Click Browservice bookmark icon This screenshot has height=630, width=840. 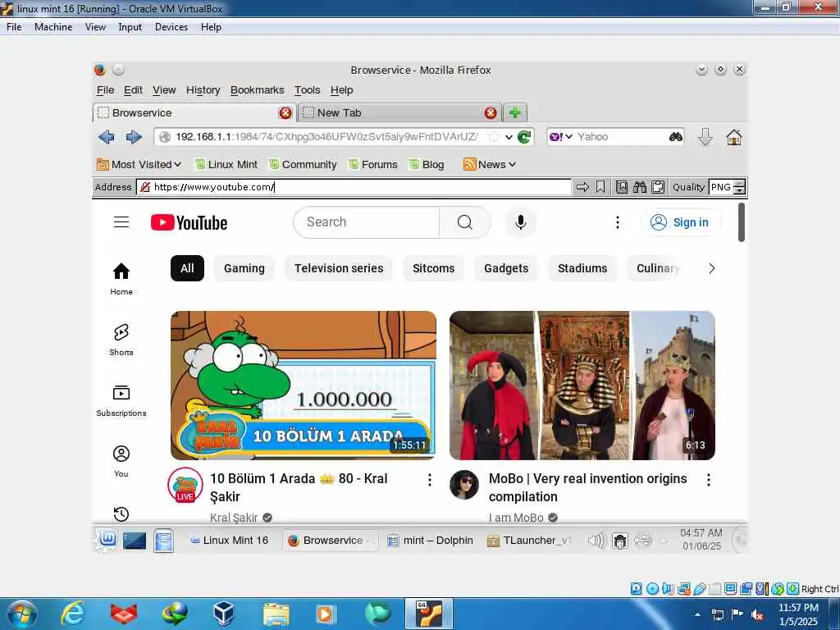coord(600,187)
